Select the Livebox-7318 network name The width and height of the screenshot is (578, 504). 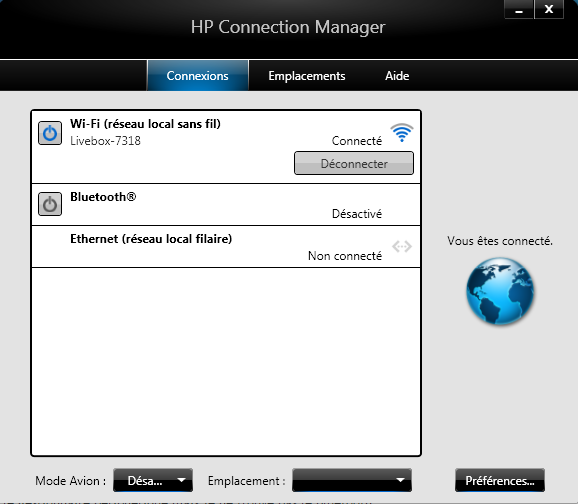[x=105, y=141]
